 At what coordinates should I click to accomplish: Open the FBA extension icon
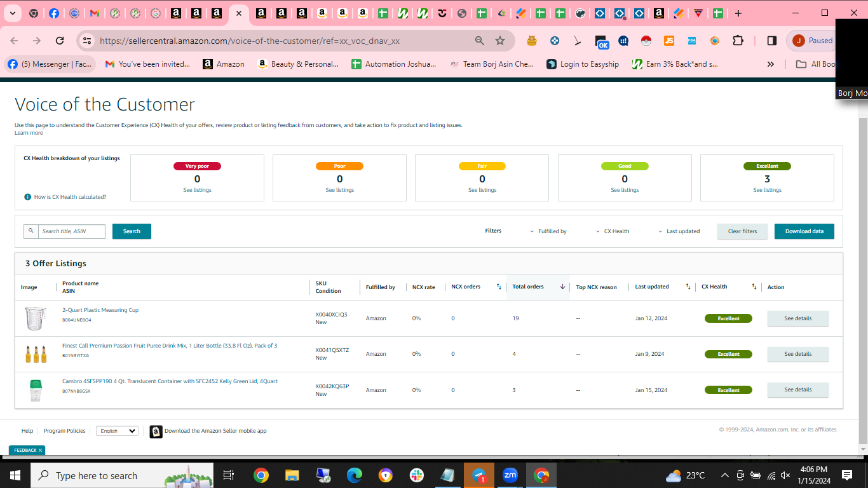692,41
